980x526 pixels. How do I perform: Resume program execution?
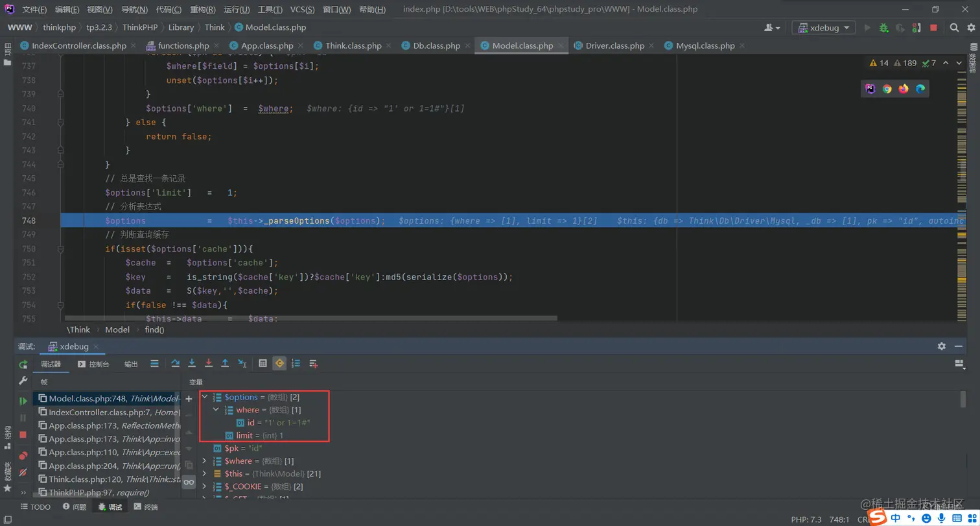23,401
